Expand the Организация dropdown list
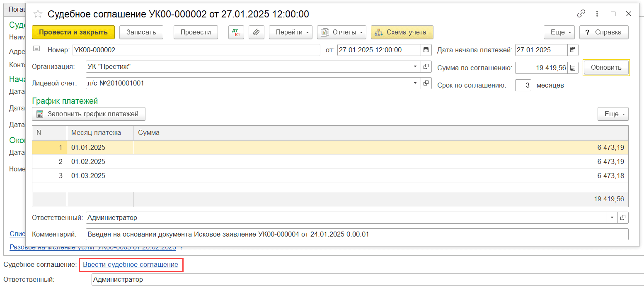Screen dimensions: 644x288 (x=415, y=67)
